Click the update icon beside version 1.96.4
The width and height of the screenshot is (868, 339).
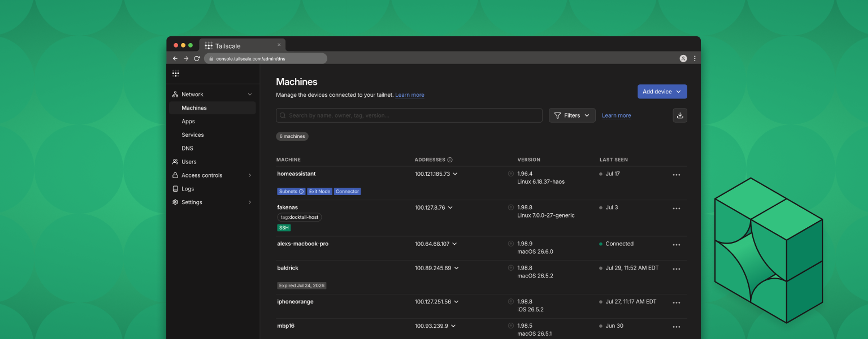pos(510,174)
